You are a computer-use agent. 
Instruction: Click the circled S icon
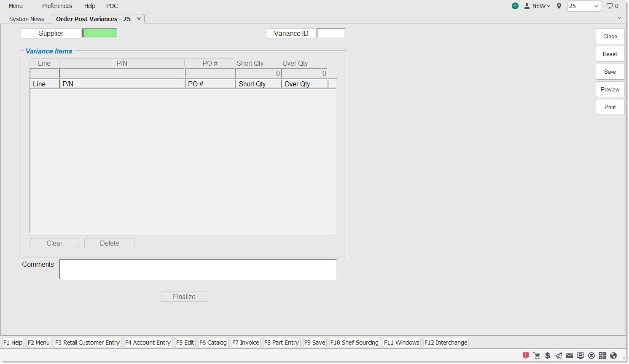(591, 356)
